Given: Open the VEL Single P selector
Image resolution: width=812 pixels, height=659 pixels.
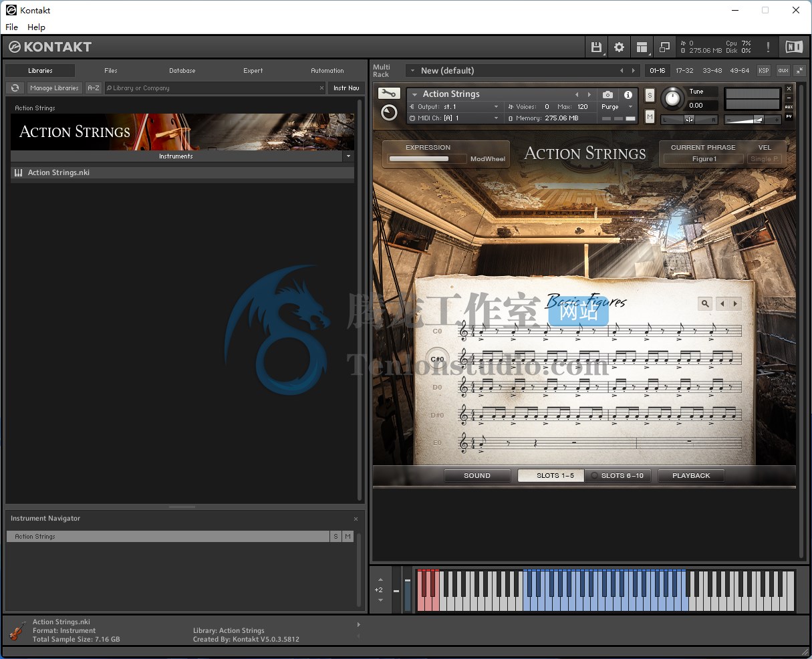Looking at the screenshot, I should tap(765, 159).
